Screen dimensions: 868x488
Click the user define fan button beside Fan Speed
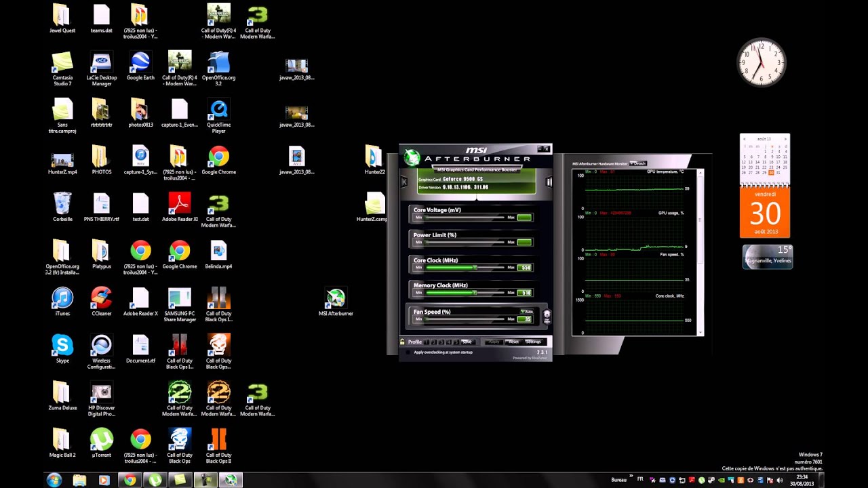coord(547,316)
